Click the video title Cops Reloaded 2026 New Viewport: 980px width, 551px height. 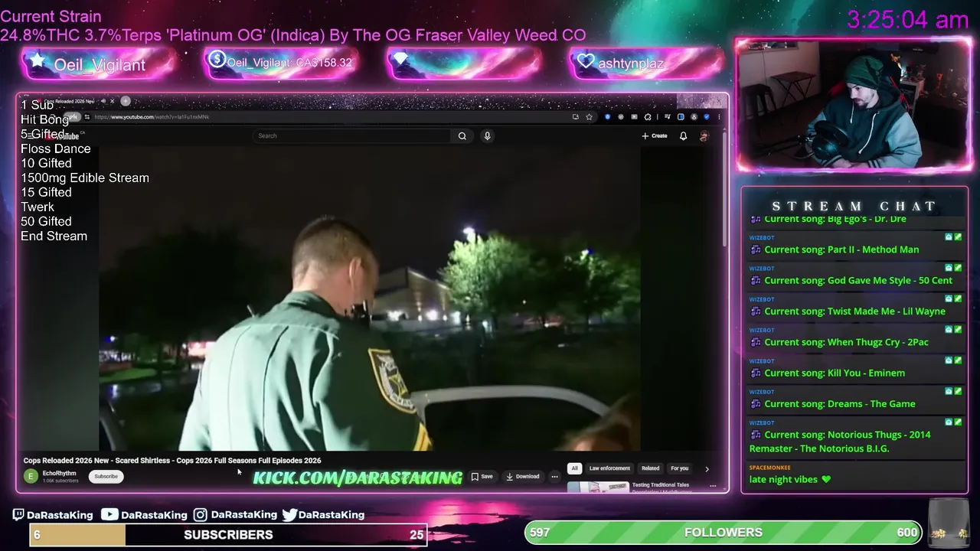click(172, 461)
